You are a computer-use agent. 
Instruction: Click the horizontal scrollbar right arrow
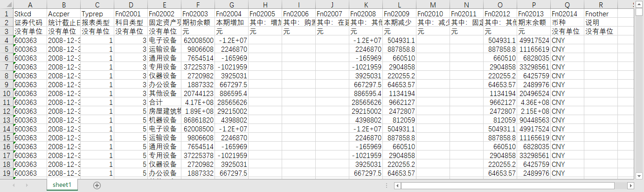pyautogui.click(x=631, y=185)
